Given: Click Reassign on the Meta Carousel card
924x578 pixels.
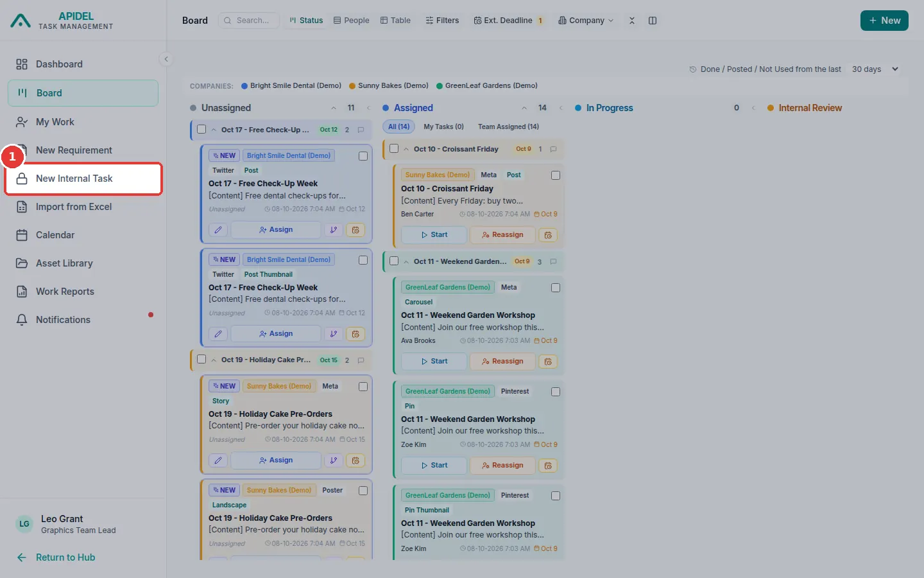Looking at the screenshot, I should coord(502,362).
